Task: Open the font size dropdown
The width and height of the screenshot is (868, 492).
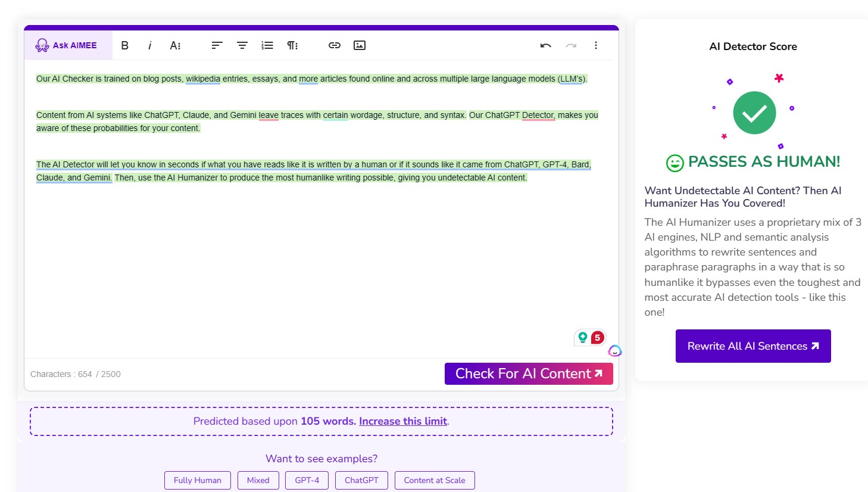Action: coord(175,45)
